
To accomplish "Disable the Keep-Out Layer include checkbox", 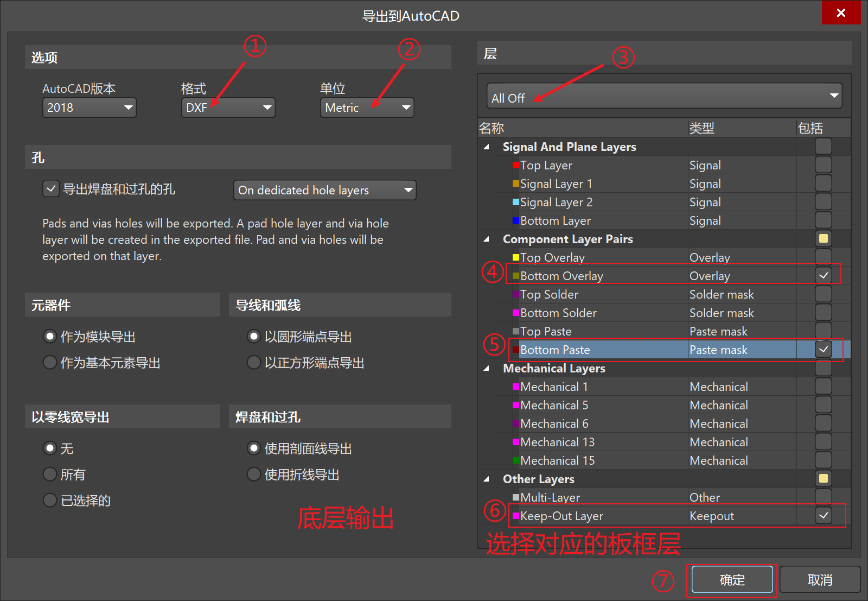I will tap(823, 516).
